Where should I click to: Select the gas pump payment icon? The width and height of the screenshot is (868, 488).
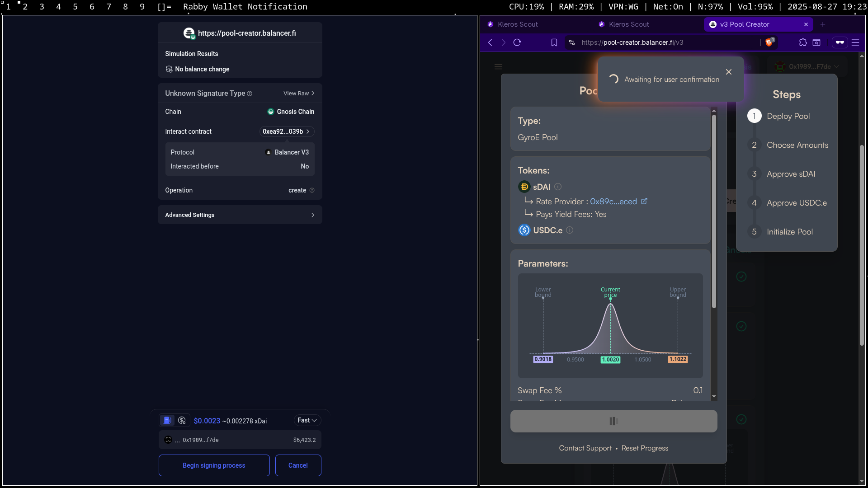point(167,420)
